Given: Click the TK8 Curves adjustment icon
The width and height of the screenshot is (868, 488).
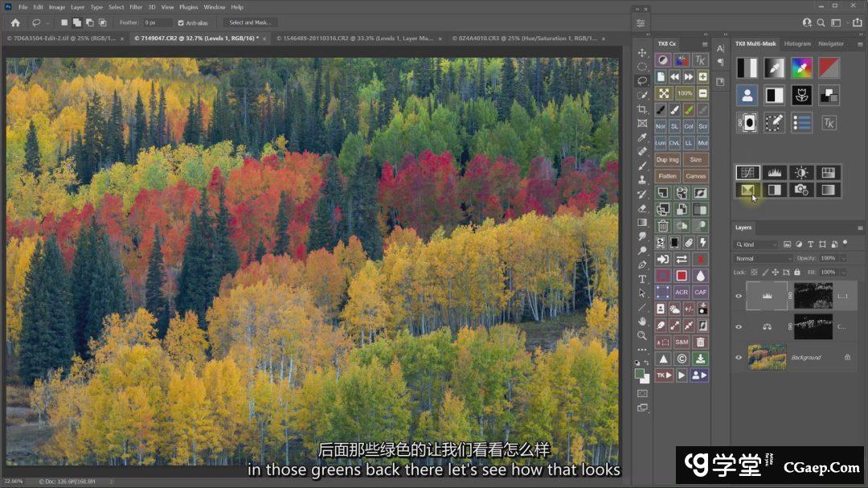Looking at the screenshot, I should (x=747, y=172).
